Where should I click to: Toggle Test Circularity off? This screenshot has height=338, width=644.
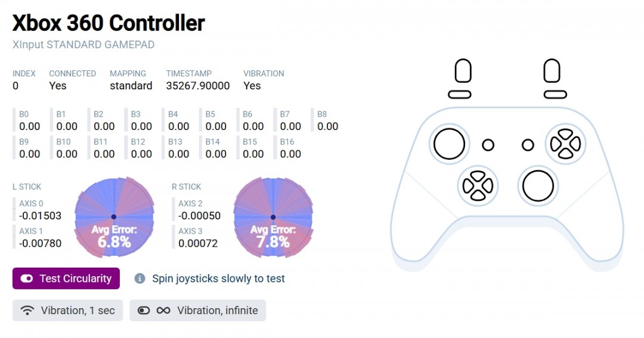coord(66,278)
